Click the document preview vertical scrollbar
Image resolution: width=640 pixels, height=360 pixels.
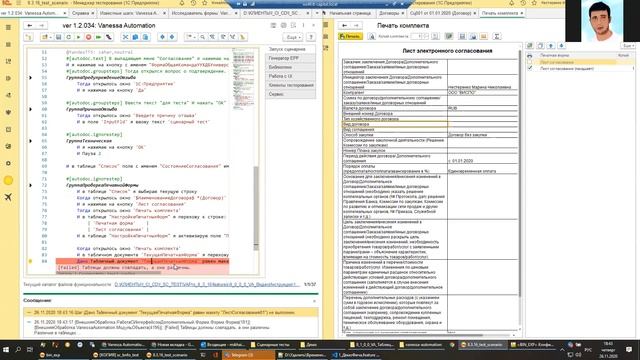coord(520,173)
